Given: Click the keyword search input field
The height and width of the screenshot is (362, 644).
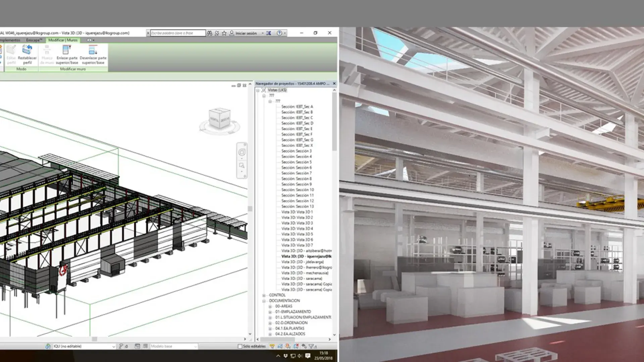Looking at the screenshot, I should (x=178, y=33).
